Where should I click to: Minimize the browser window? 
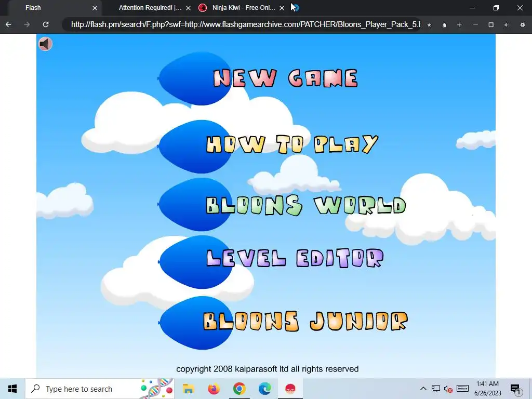pyautogui.click(x=472, y=8)
